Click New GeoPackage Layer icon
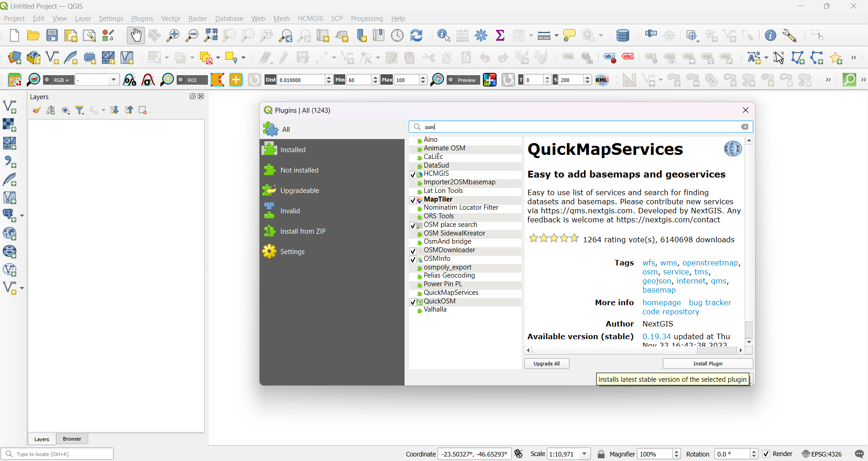Screen dimensions: 868x461 [34, 58]
